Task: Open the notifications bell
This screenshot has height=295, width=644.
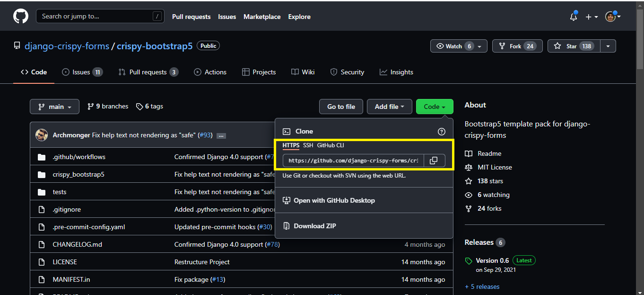Action: (574, 17)
